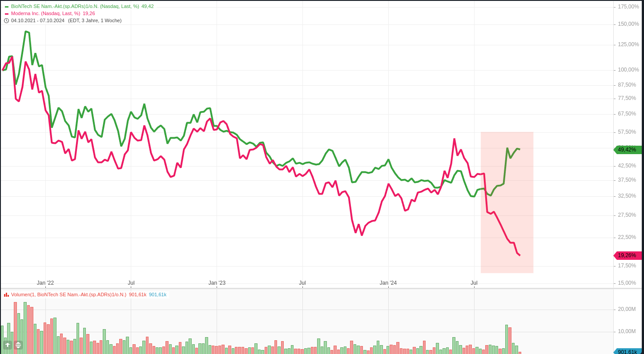This screenshot has height=354, width=644.
Task: Open the 04.10.2021 - 07.10.2024 date range
Action: pos(38,20)
